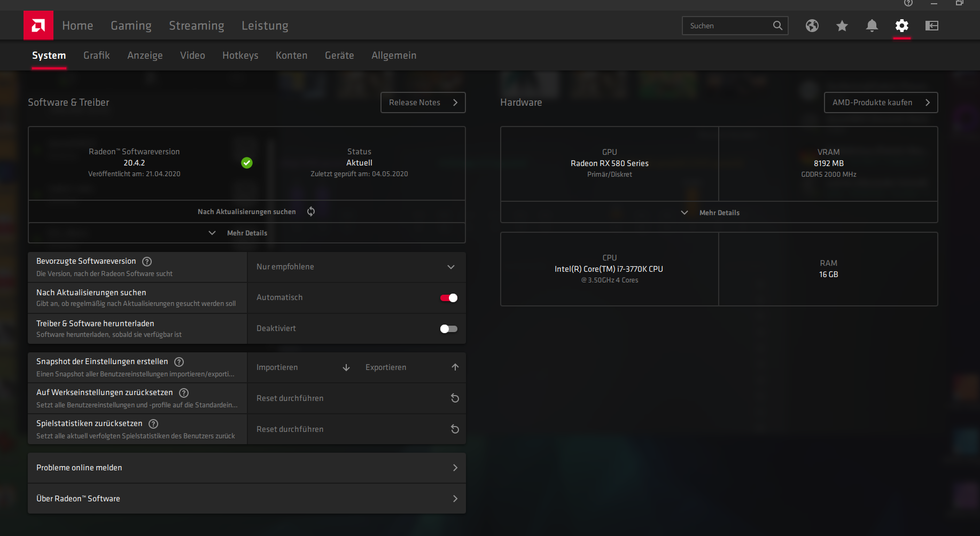Click the 8192 MB VRAM value

coord(829,163)
